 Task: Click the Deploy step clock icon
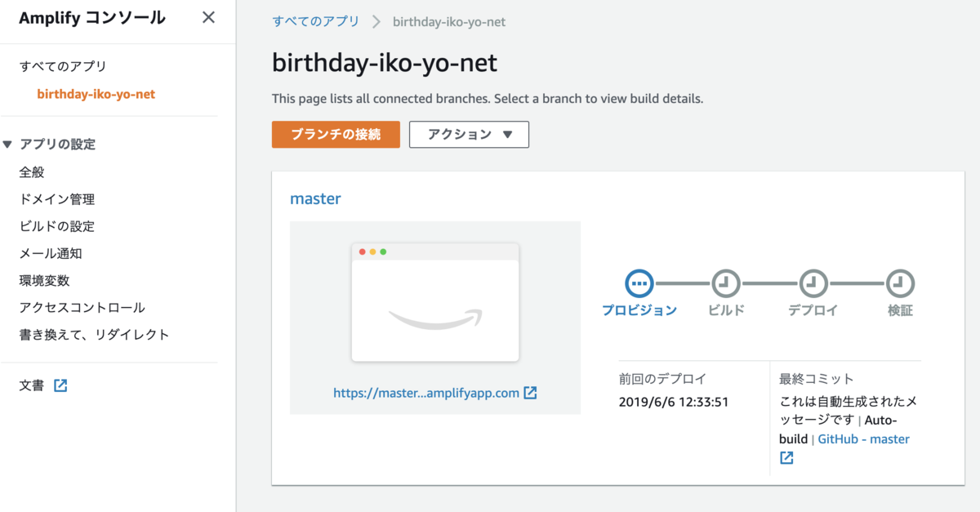click(x=813, y=283)
